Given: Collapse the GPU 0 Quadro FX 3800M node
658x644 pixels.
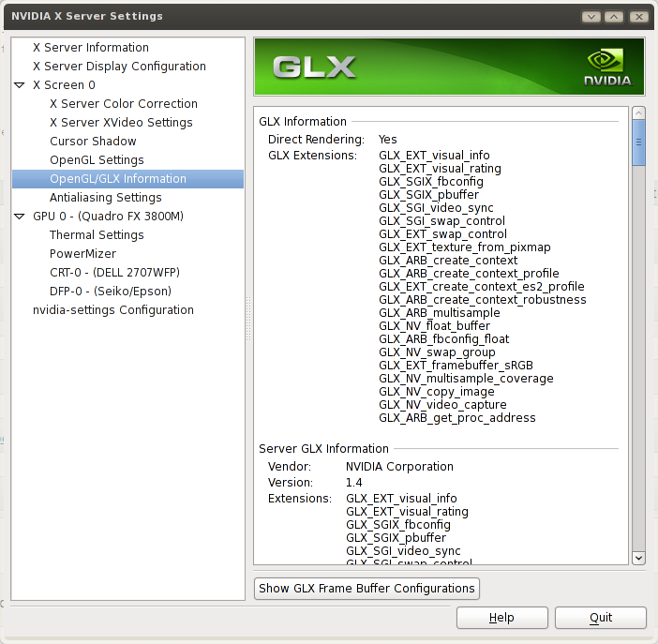Looking at the screenshot, I should [x=20, y=217].
